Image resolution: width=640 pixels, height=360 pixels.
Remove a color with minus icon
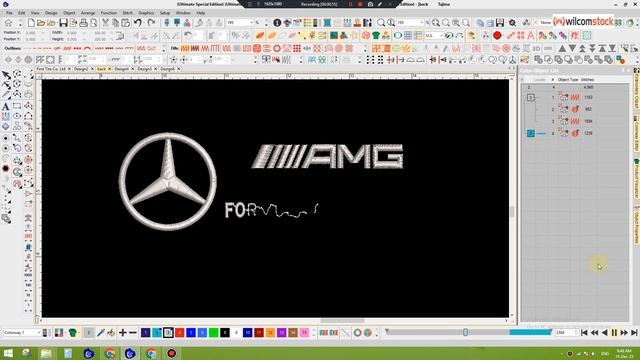pos(133,333)
